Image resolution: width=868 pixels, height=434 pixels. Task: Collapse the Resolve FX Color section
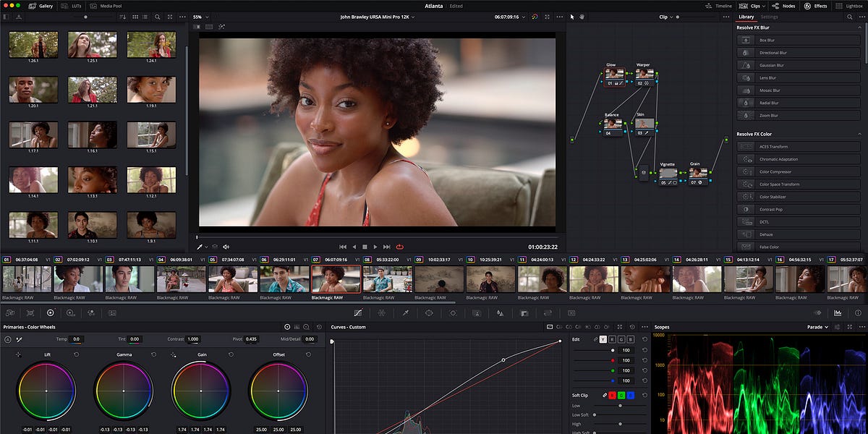858,134
